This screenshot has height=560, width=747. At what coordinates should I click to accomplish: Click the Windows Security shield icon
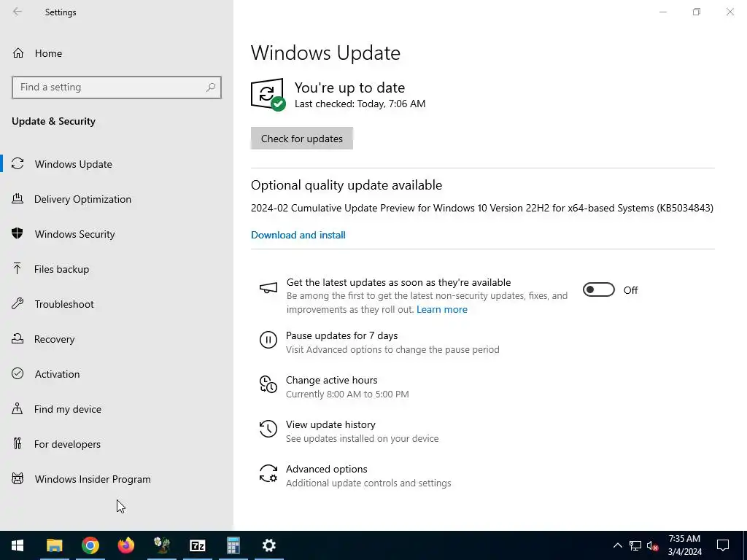(18, 233)
